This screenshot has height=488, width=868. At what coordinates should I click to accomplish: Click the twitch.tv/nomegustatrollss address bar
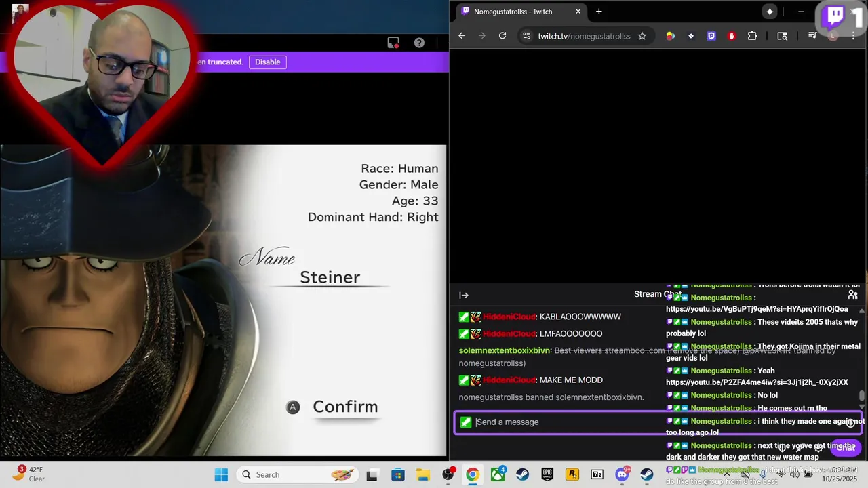click(x=584, y=36)
